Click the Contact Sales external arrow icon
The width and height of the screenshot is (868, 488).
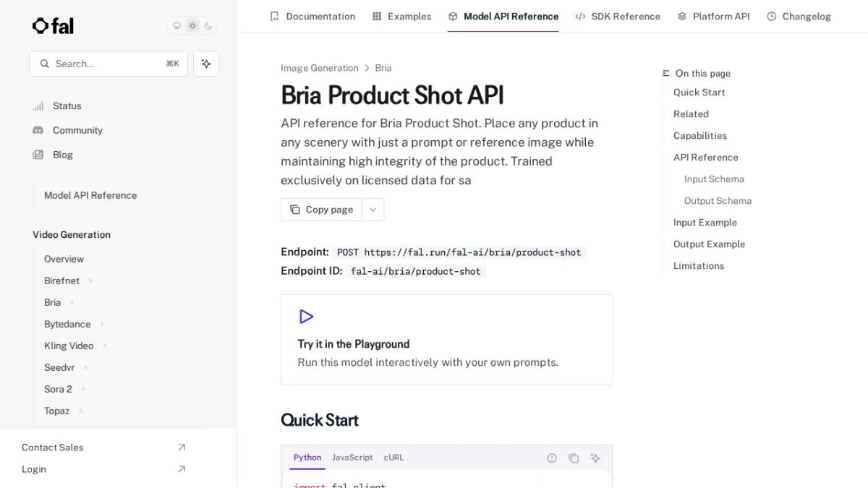click(x=182, y=448)
